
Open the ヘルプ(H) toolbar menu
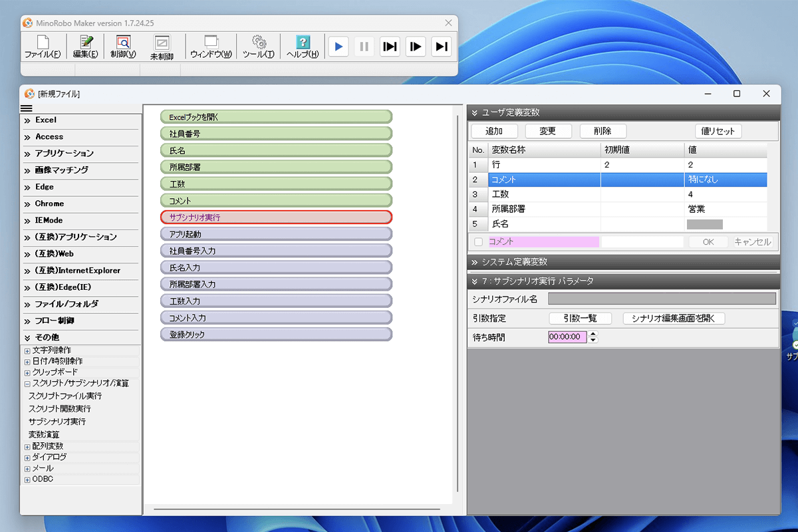click(x=303, y=47)
